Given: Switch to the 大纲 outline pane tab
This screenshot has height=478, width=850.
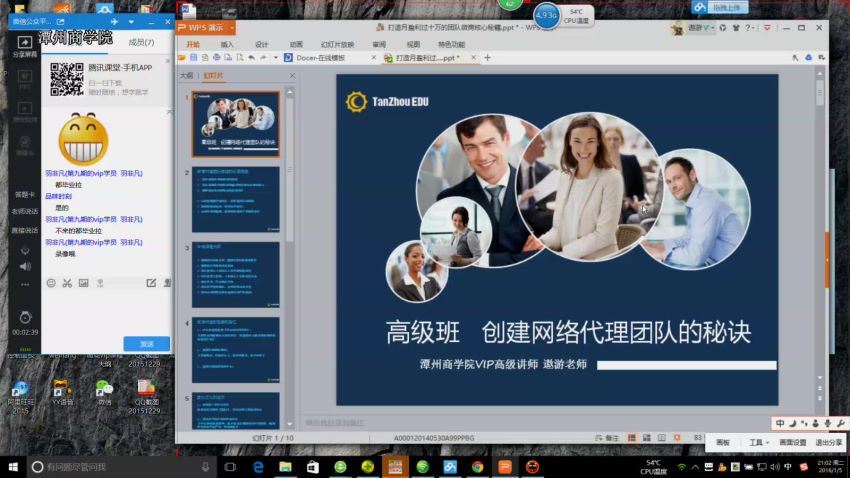Looking at the screenshot, I should pyautogui.click(x=186, y=76).
